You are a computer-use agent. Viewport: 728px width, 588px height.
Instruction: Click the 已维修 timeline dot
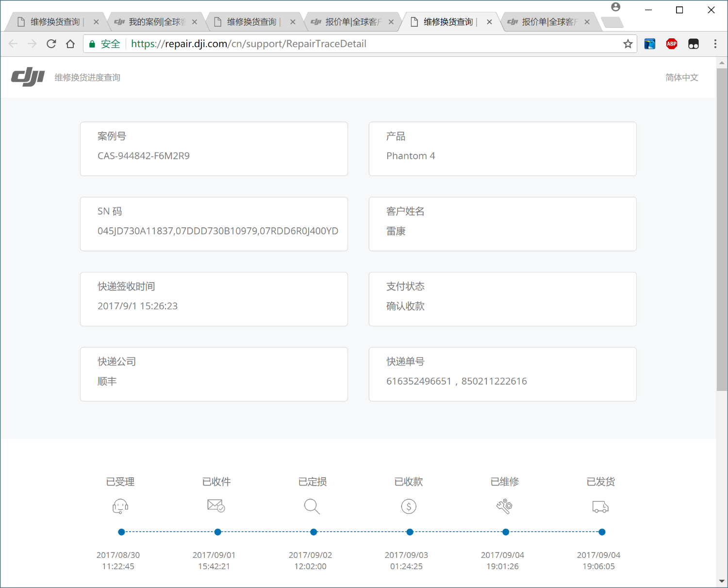click(506, 532)
